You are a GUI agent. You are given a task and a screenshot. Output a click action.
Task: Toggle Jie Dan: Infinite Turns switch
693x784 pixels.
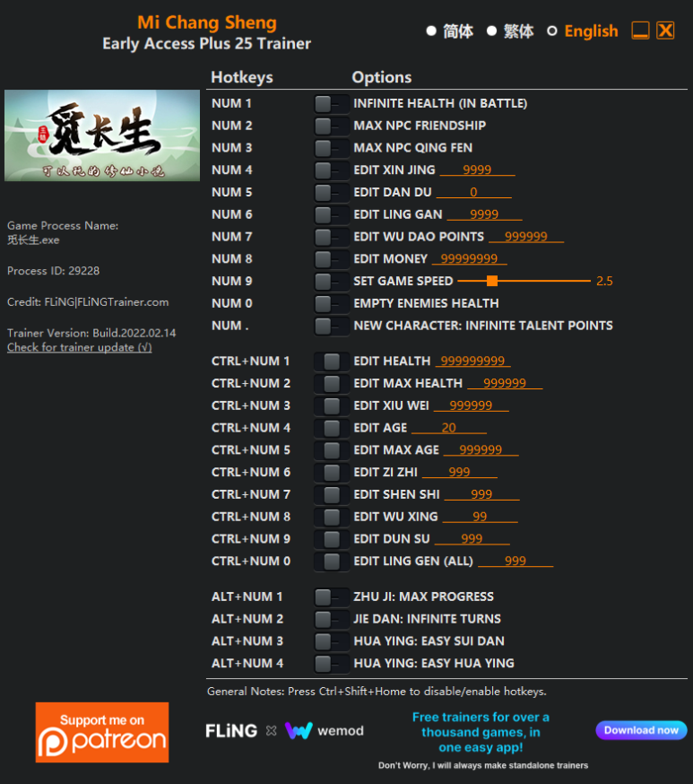click(332, 620)
